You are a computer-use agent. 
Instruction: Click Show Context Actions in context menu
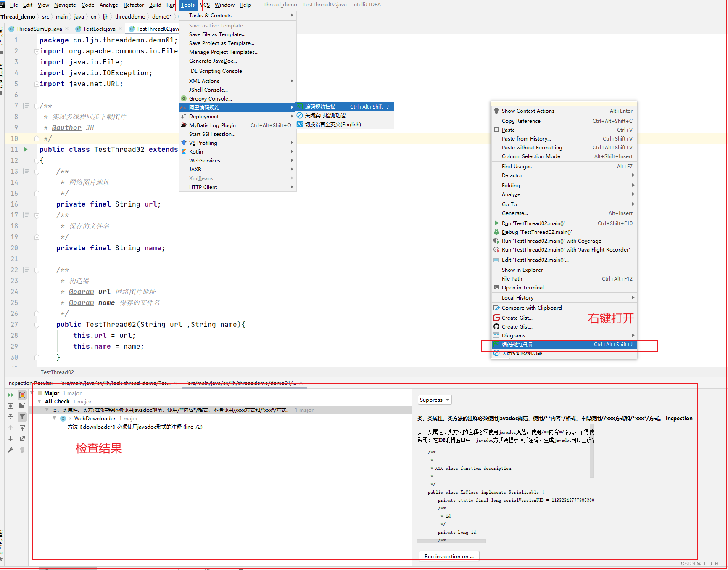pos(564,111)
